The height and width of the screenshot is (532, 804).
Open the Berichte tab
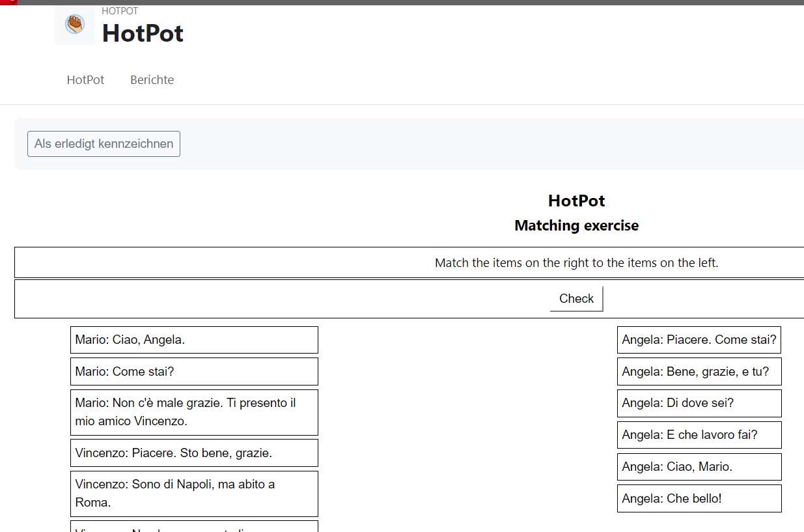point(152,79)
